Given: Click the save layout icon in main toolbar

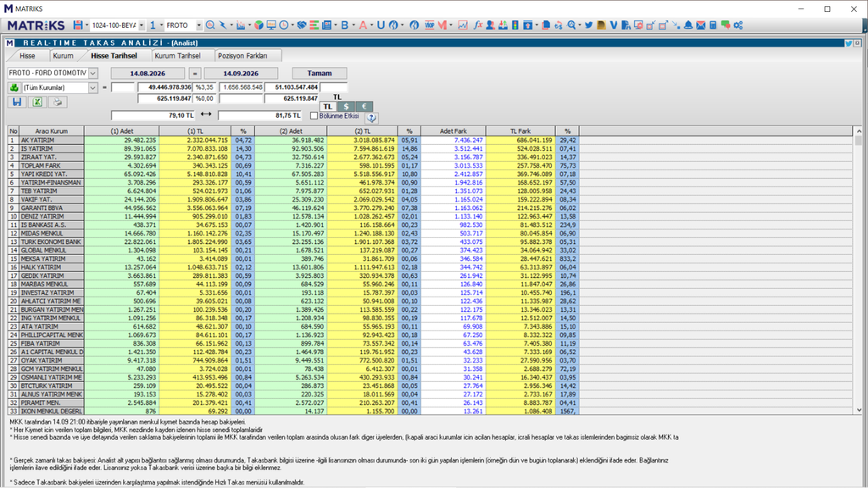Looking at the screenshot, I should 78,25.
